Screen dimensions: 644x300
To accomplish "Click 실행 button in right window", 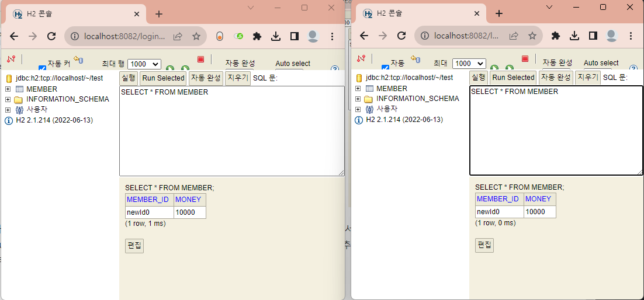I will tap(479, 77).
